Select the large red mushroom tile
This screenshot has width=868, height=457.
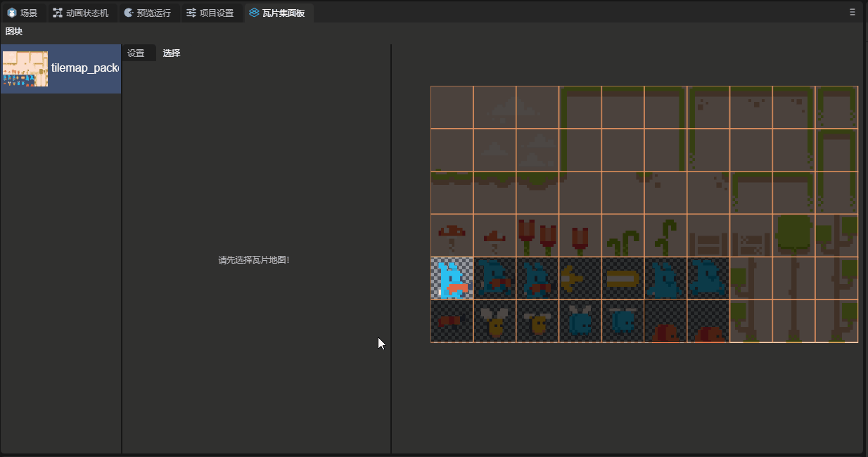point(452,236)
